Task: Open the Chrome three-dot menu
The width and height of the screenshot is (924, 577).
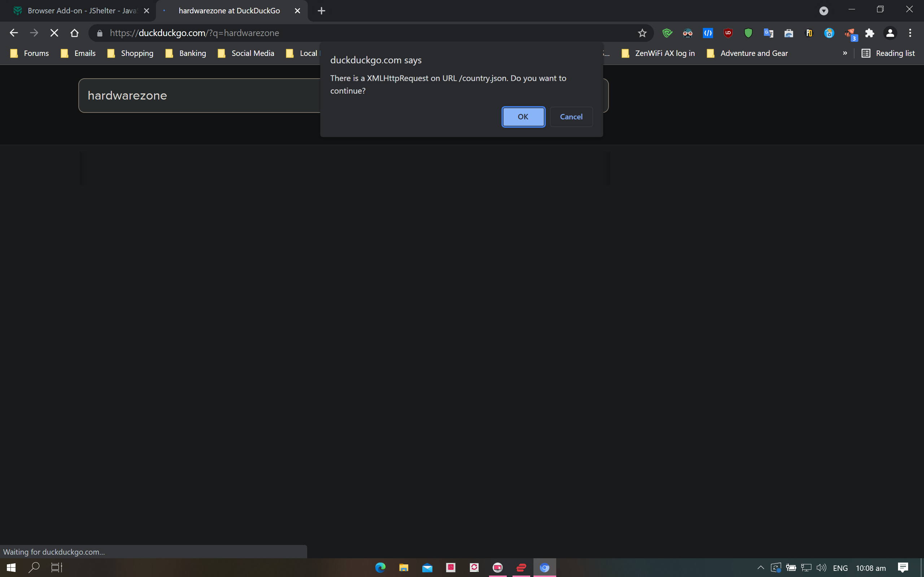Action: point(910,33)
